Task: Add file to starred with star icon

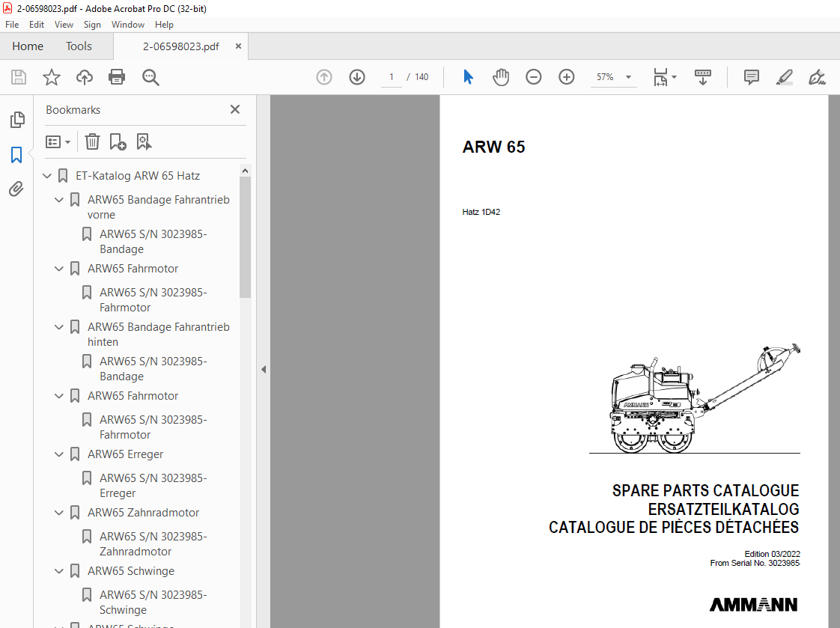Action: (x=52, y=77)
